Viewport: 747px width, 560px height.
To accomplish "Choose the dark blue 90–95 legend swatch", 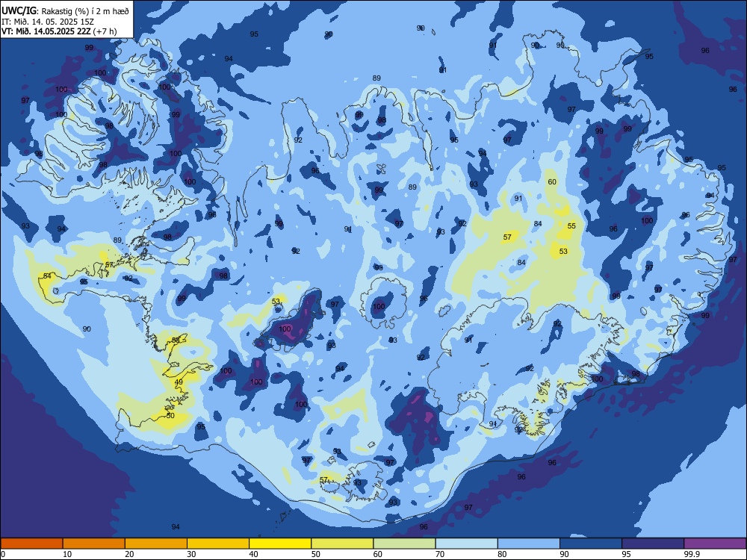I will 591,544.
